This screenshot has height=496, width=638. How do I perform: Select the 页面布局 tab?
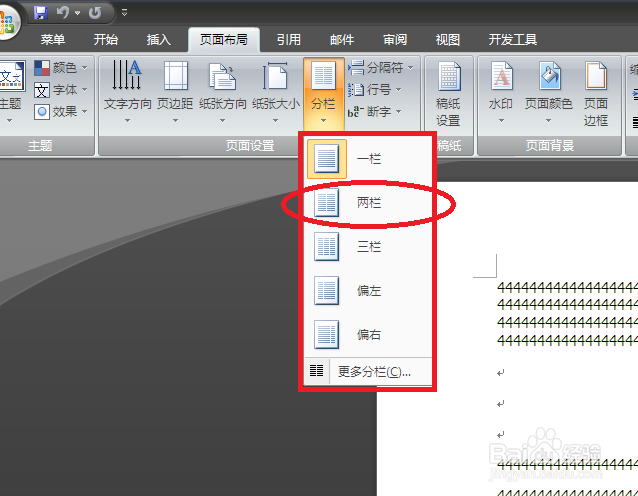[x=224, y=39]
